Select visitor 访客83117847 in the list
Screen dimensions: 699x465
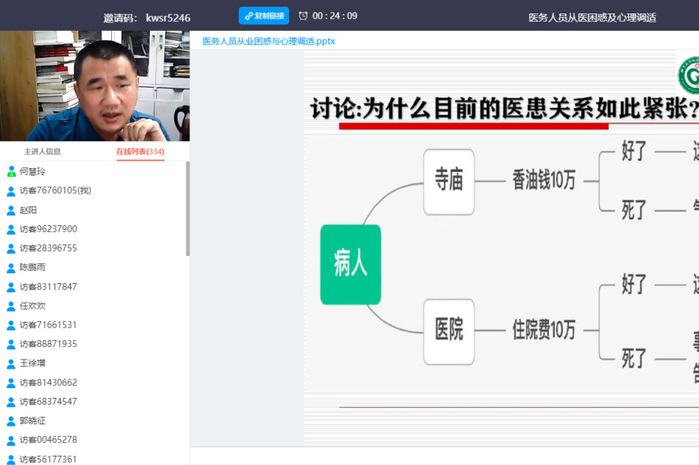pyautogui.click(x=48, y=287)
